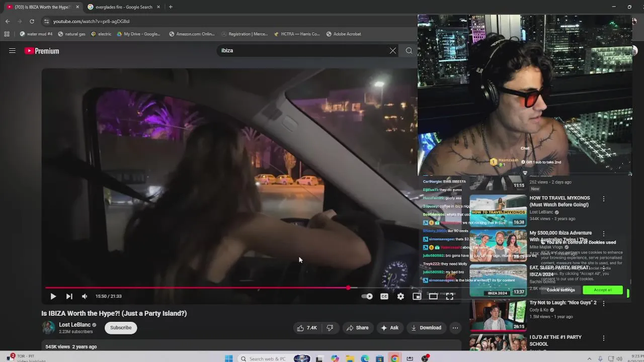This screenshot has height=362, width=644.
Task: Open the YouTube hamburger guide menu
Action: [x=12, y=51]
